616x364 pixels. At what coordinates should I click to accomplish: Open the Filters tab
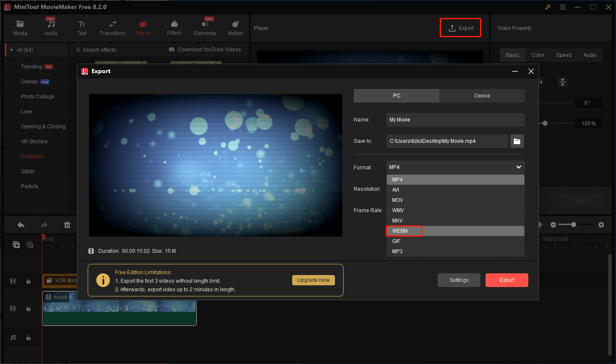174,28
